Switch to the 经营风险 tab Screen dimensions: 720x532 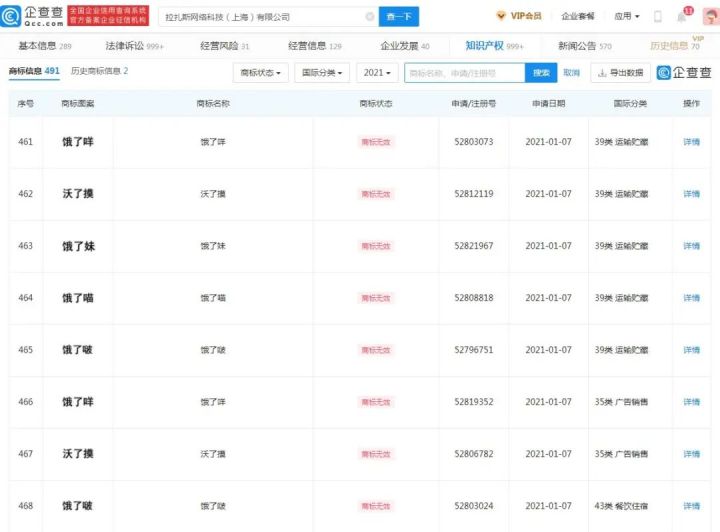click(225, 46)
